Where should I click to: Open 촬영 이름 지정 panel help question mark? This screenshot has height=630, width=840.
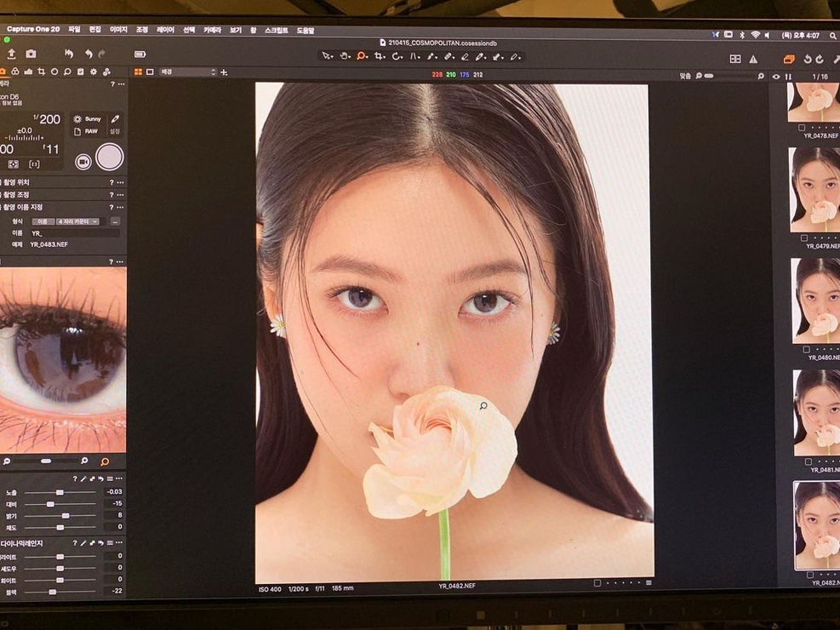112,208
